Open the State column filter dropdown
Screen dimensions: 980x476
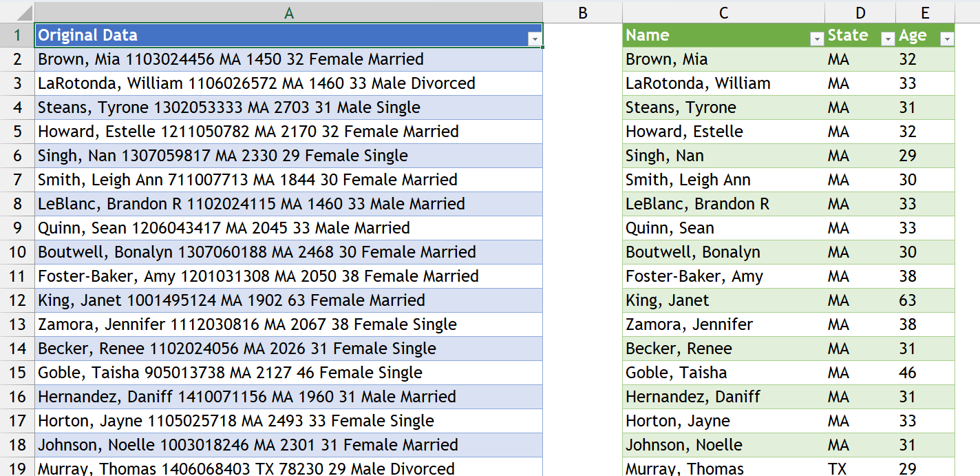(x=887, y=40)
